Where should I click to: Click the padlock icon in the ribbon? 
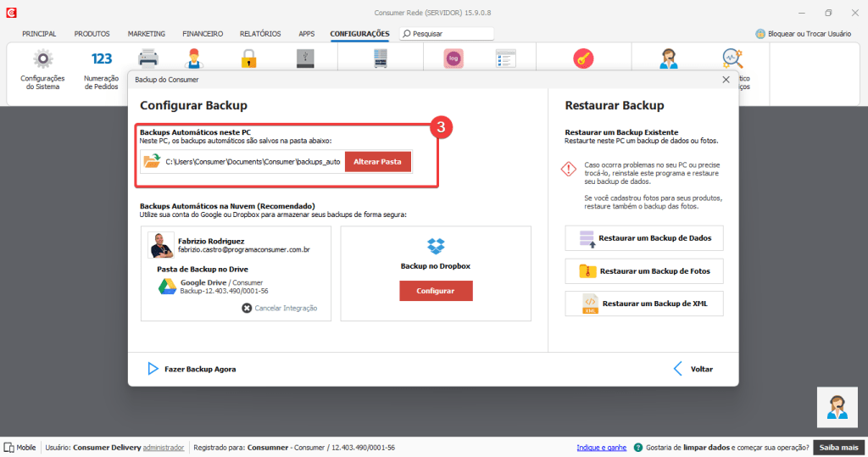point(248,59)
